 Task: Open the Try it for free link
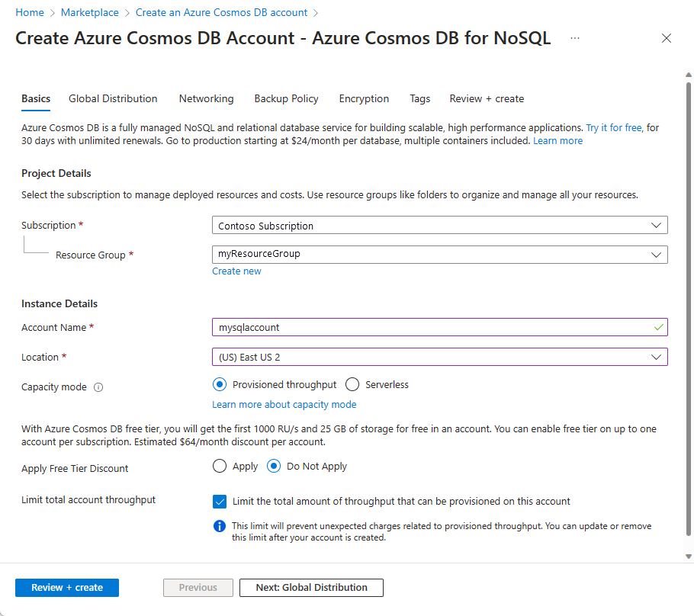click(x=613, y=127)
